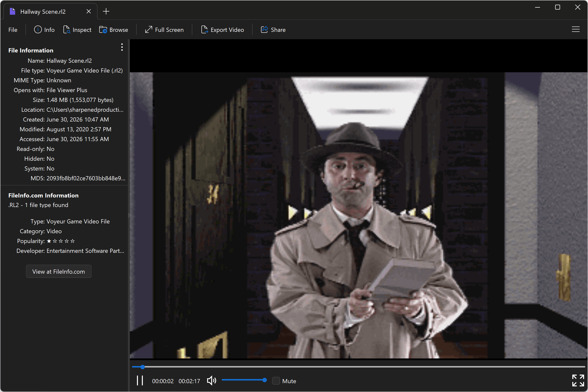The image size is (588, 392).
Task: Click the MD5 hash value
Action: pos(86,178)
